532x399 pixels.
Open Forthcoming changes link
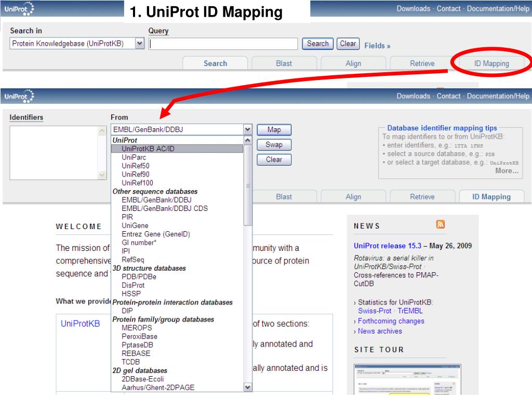tap(391, 321)
